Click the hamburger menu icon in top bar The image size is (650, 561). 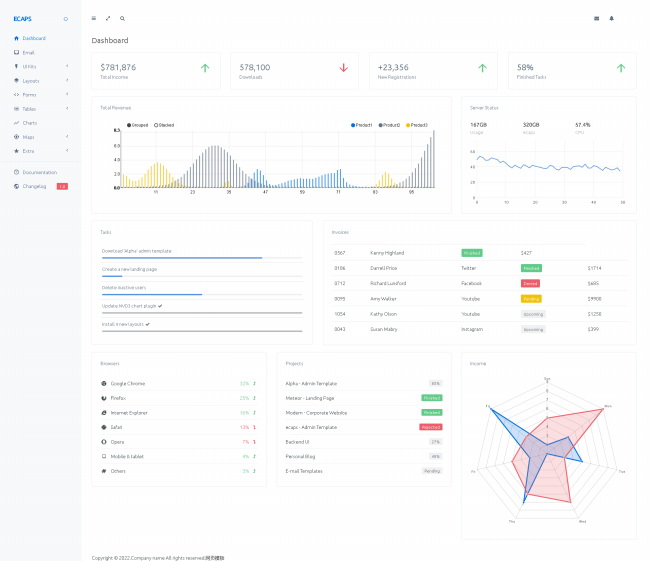click(94, 18)
